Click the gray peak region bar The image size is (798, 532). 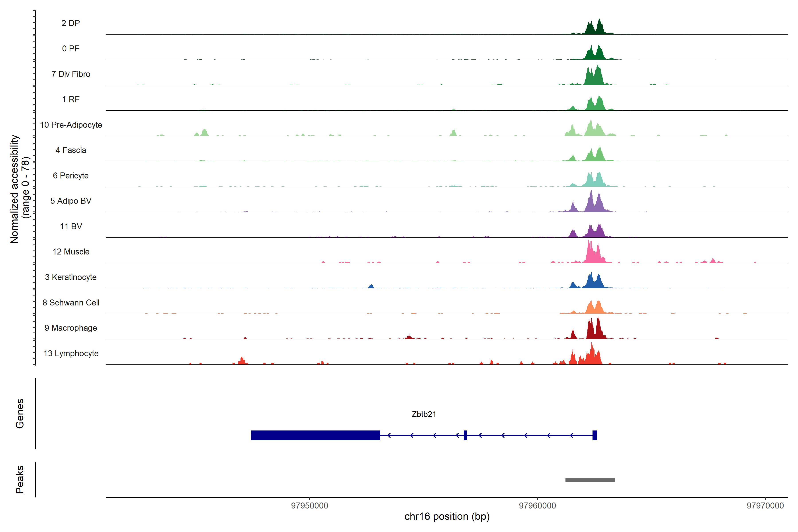[590, 479]
